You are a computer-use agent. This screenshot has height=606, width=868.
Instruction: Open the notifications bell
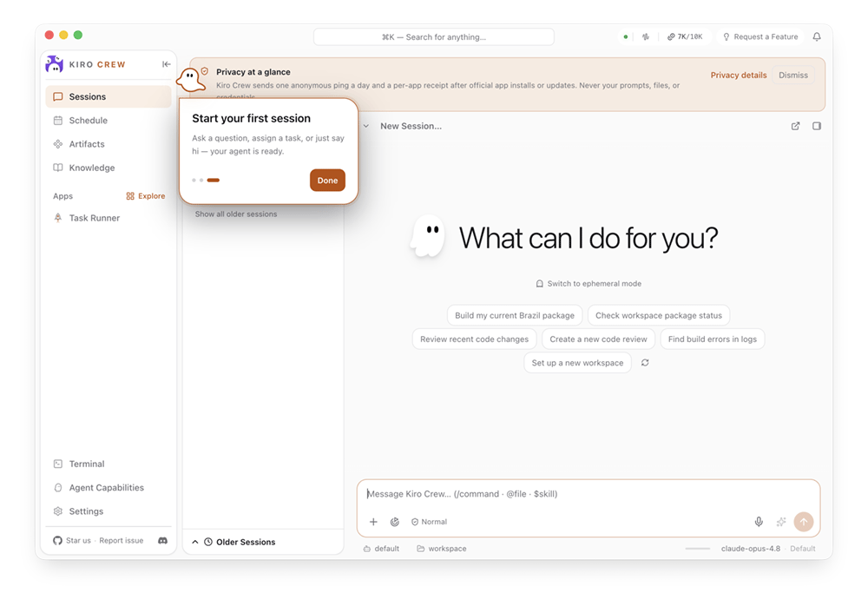pyautogui.click(x=817, y=37)
